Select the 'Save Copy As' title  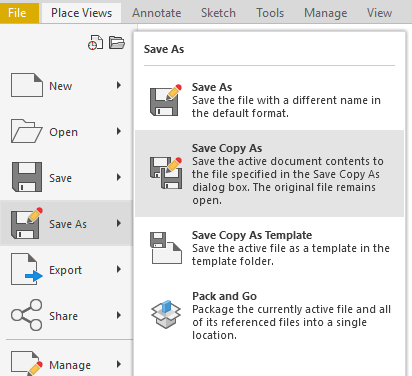227,148
